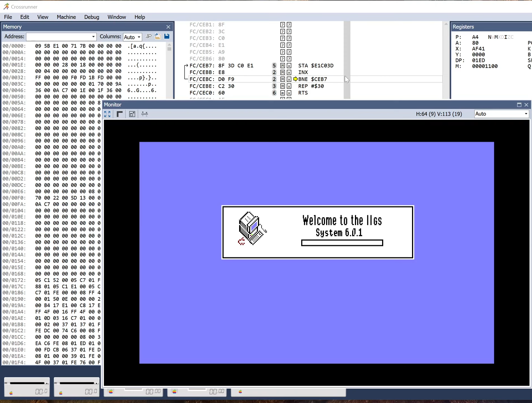Open the Machine menu
The width and height of the screenshot is (532, 403).
click(66, 17)
